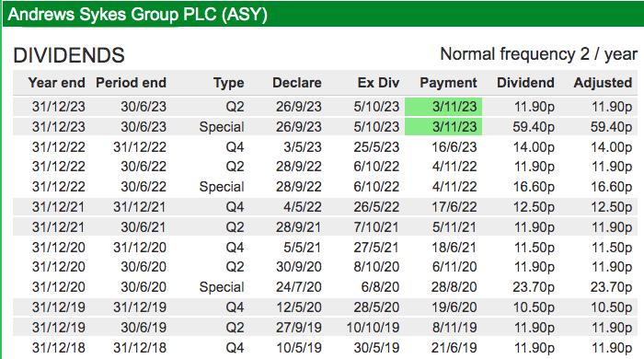This screenshot has width=644, height=359.
Task: Select the Period end column header
Action: (131, 83)
